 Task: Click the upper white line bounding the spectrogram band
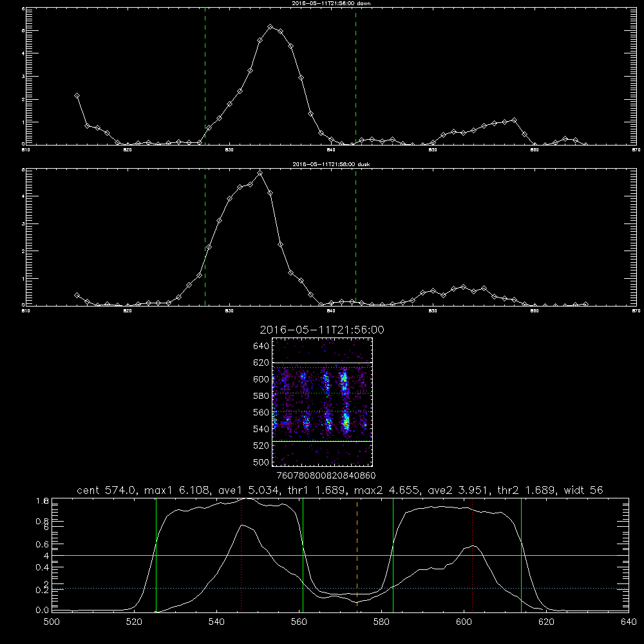323,363
